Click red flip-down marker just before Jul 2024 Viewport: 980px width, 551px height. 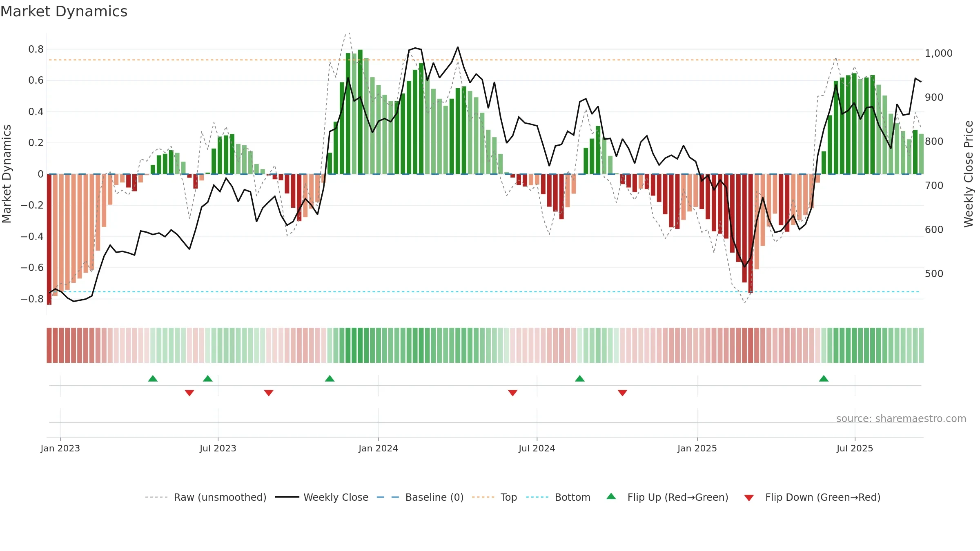[513, 393]
